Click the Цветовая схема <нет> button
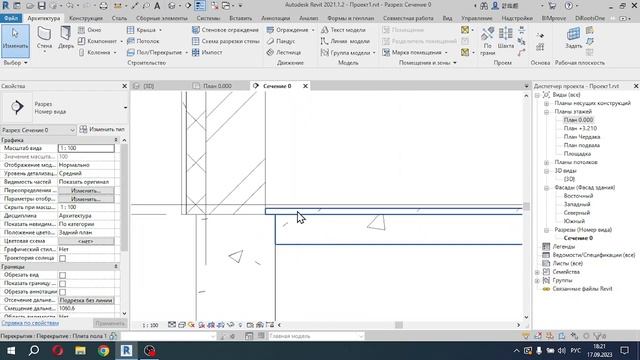Image resolution: width=640 pixels, height=360 pixels. [86, 241]
